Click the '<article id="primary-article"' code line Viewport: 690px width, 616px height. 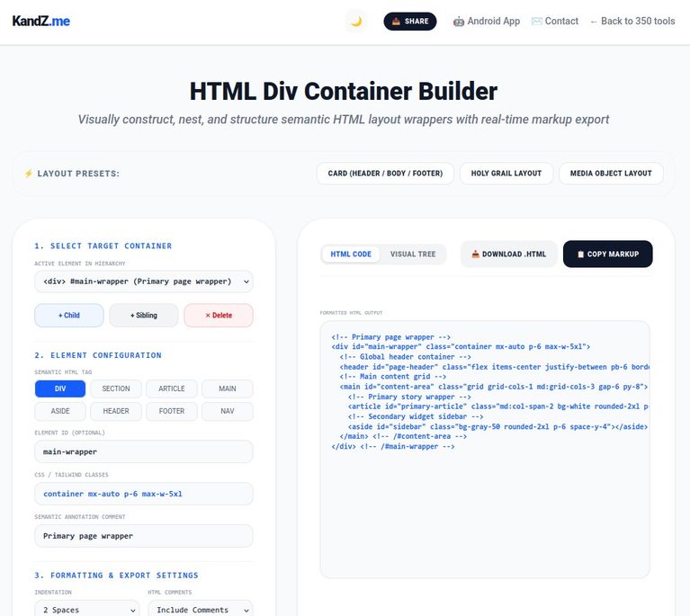coord(498,406)
